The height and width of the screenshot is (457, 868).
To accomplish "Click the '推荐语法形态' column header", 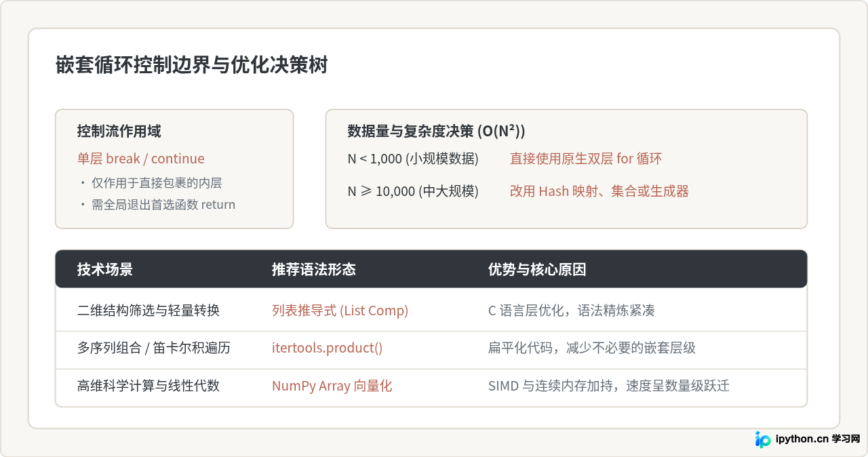I will [x=314, y=269].
